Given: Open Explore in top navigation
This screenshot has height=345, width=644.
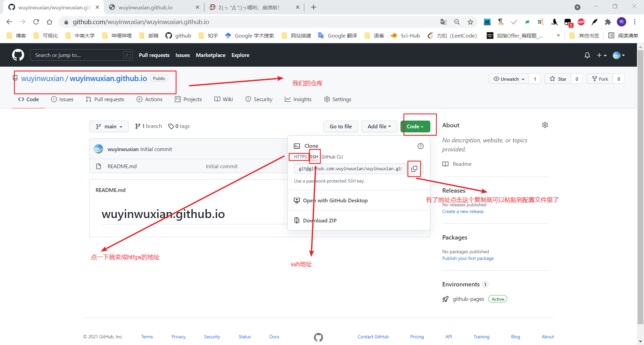Looking at the screenshot, I should pos(240,55).
